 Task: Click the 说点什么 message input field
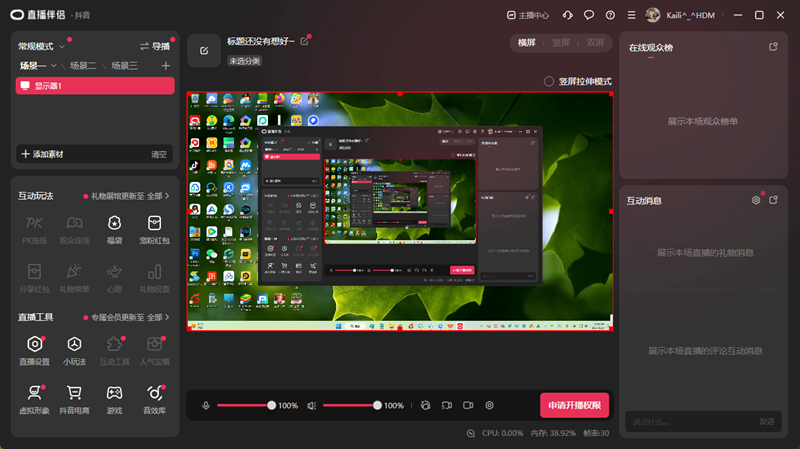click(689, 421)
